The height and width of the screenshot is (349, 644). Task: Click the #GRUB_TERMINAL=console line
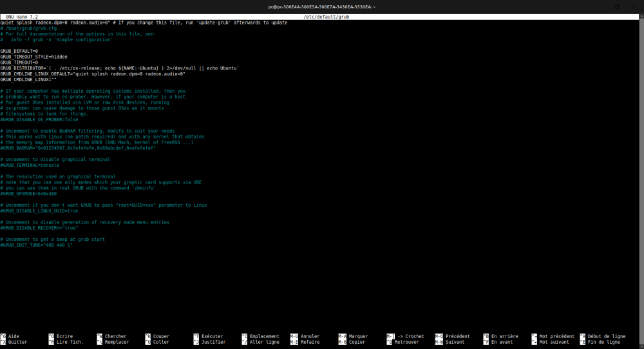(x=33, y=165)
